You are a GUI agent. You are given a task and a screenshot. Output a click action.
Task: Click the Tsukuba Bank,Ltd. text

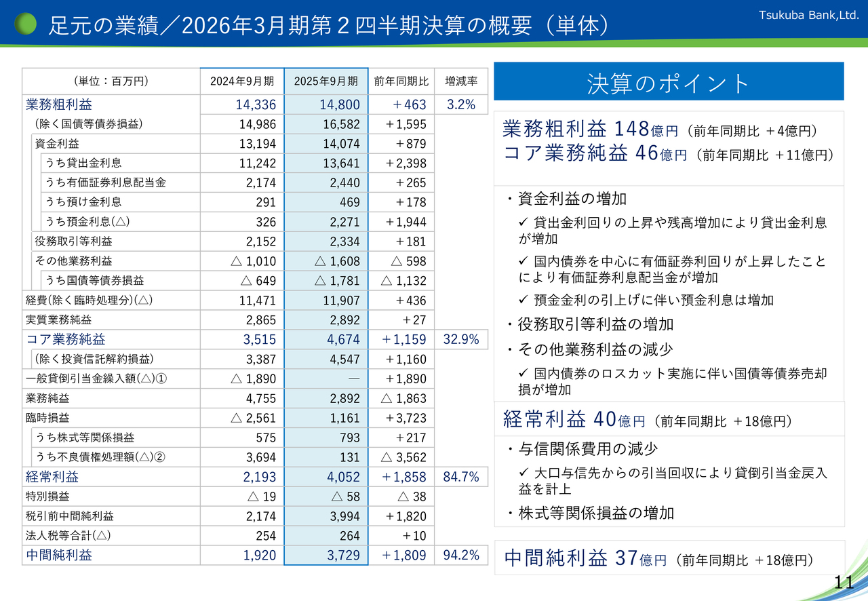(x=808, y=13)
